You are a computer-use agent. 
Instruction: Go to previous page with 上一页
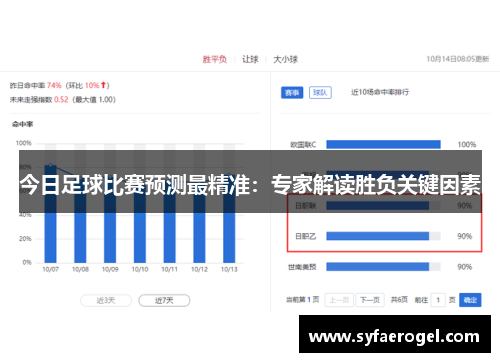(x=339, y=300)
